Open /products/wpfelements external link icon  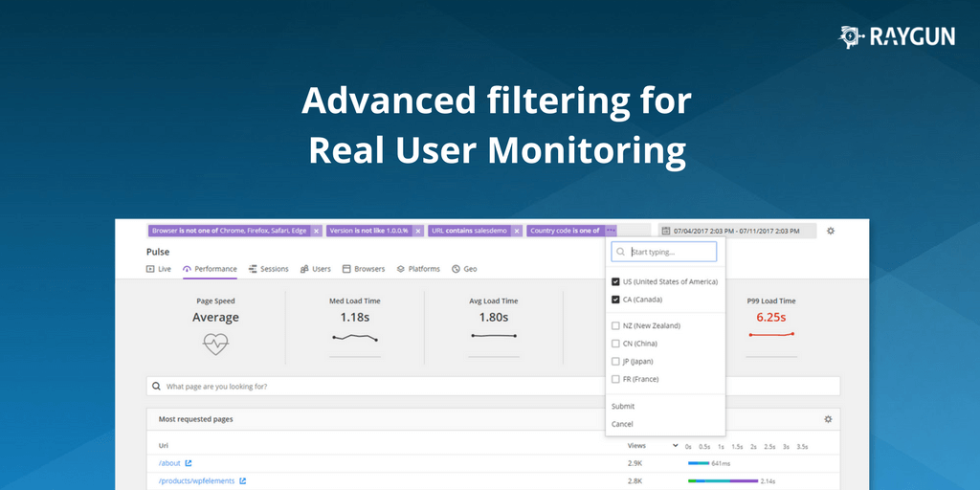(x=242, y=480)
